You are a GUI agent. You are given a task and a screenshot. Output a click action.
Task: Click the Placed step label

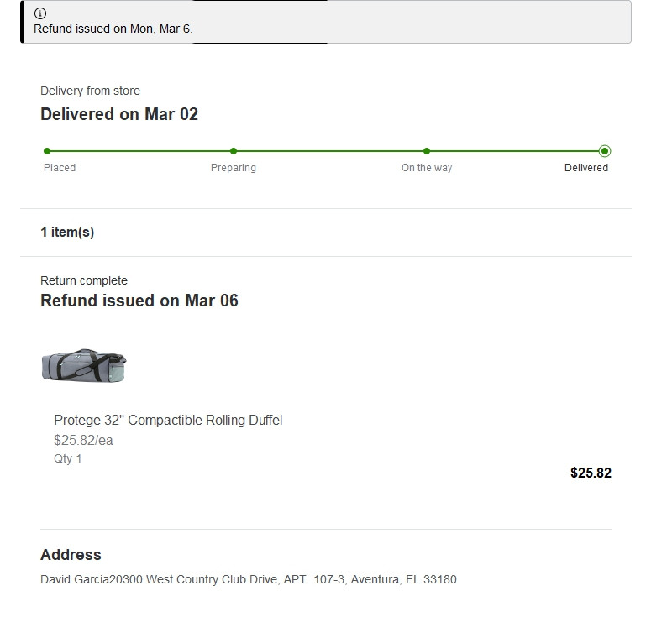[60, 168]
